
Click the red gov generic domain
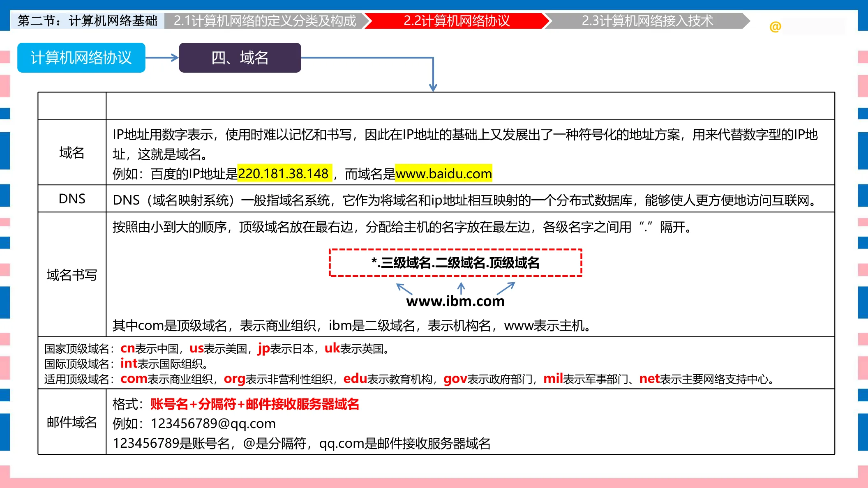click(x=455, y=379)
